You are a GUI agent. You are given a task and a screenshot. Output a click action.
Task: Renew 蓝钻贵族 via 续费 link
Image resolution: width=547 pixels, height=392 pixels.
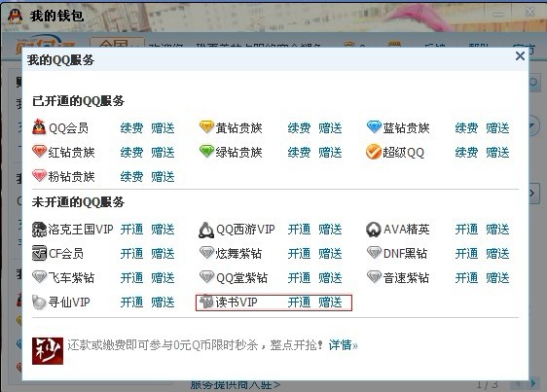[467, 128]
